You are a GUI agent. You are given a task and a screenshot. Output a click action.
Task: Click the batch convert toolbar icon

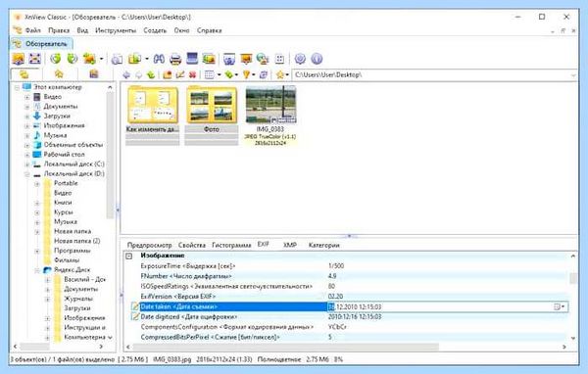[118, 59]
